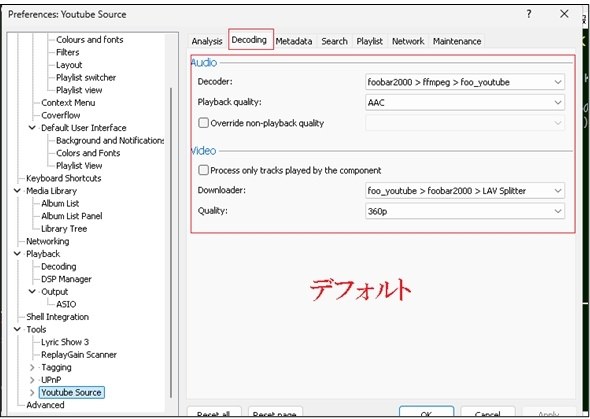Click the help question mark button
This screenshot has width=590, height=419.
point(529,14)
